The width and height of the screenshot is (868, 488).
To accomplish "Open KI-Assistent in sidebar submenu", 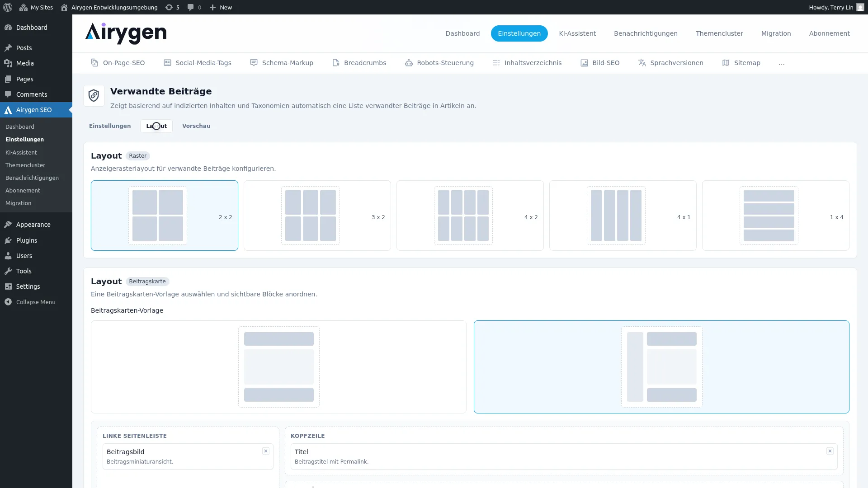I will click(x=21, y=153).
